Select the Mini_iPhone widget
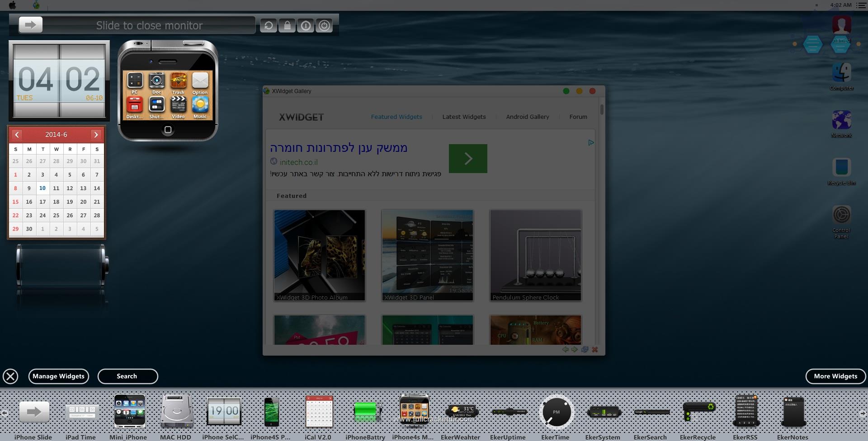The image size is (868, 441). click(x=128, y=417)
